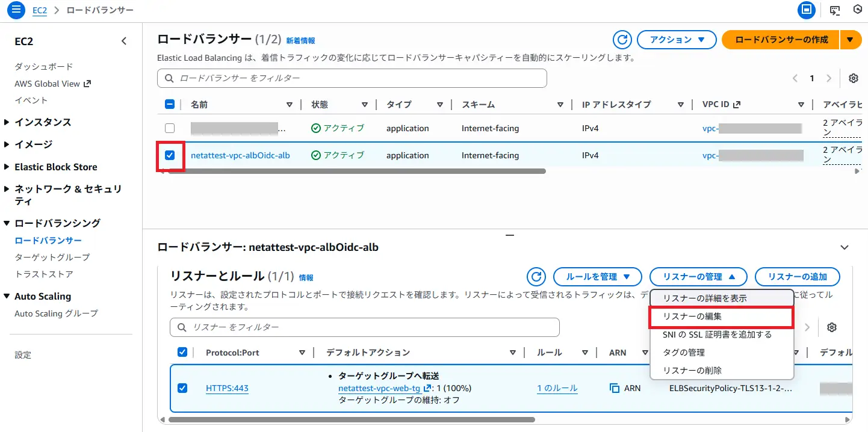Open CloudShell icon in top bar
The height and width of the screenshot is (432, 868).
pos(834,10)
